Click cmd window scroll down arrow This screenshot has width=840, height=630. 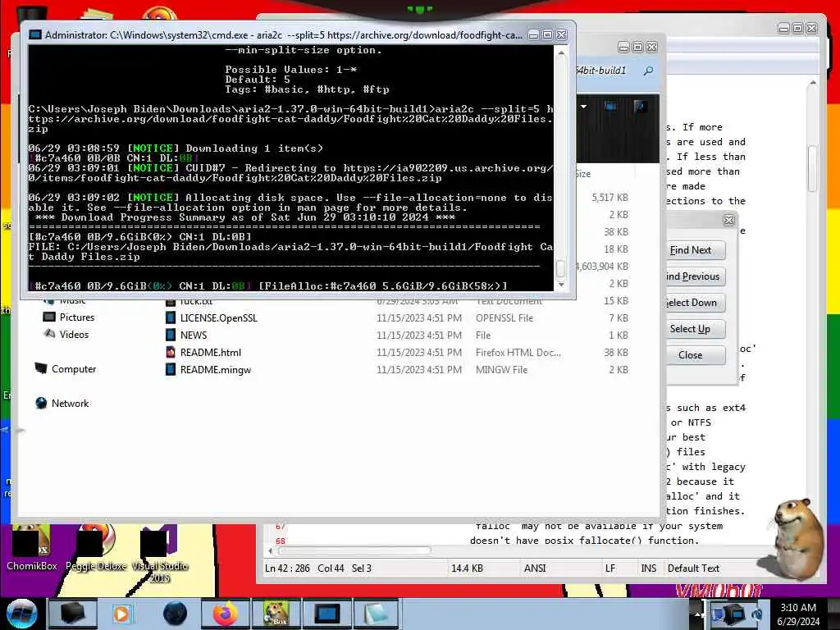561,285
